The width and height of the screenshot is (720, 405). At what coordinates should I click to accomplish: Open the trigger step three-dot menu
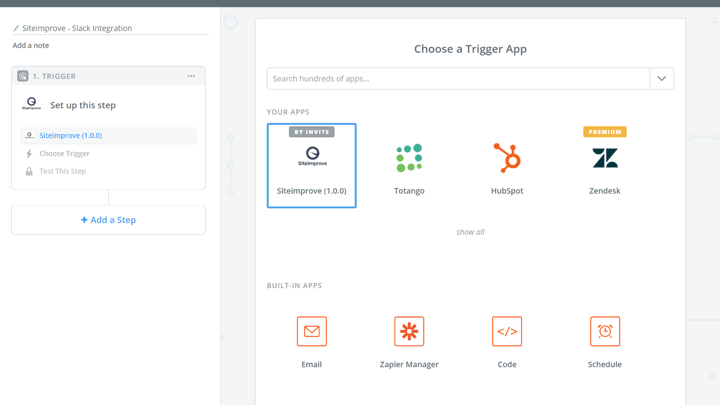point(191,76)
